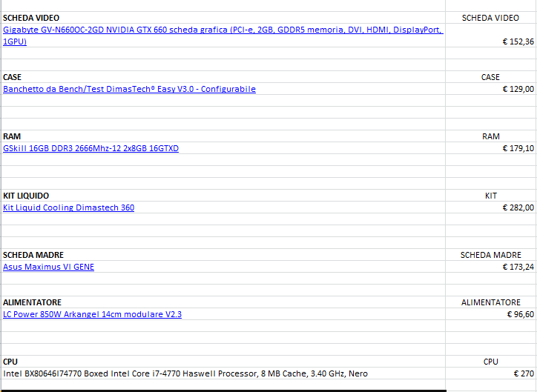Select the ALIMENTATORE label in the price column

pyautogui.click(x=491, y=302)
